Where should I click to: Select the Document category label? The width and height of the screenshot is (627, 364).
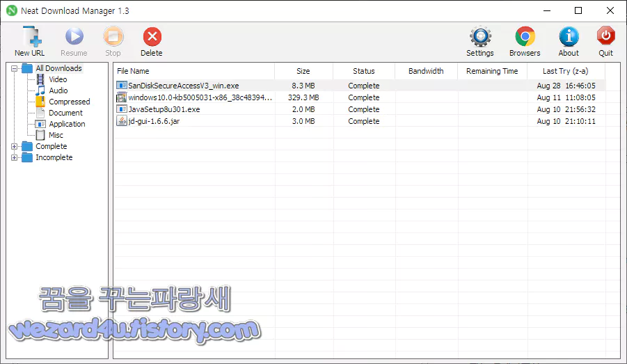point(65,113)
